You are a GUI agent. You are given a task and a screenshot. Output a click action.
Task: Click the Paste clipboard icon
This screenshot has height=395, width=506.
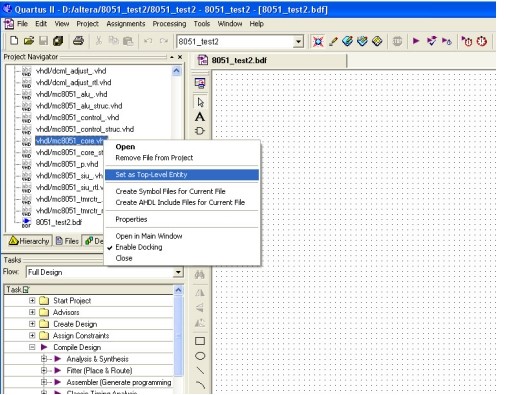(128, 41)
